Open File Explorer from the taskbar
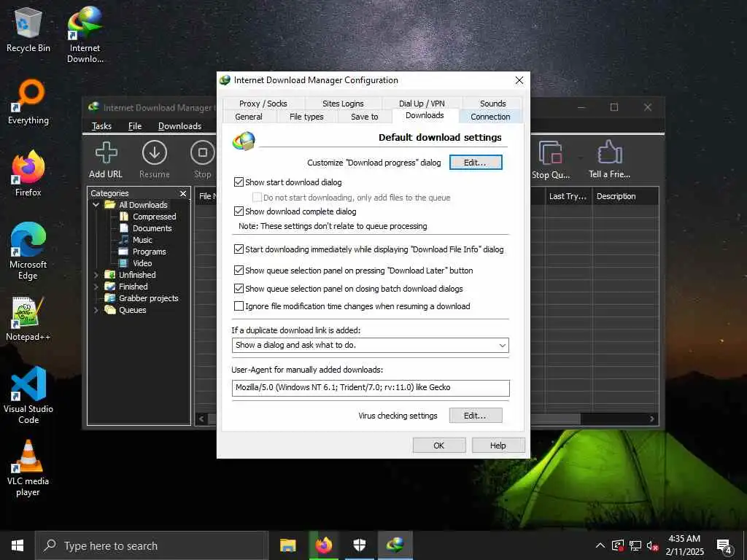Viewport: 747px width, 560px height. tap(287, 545)
